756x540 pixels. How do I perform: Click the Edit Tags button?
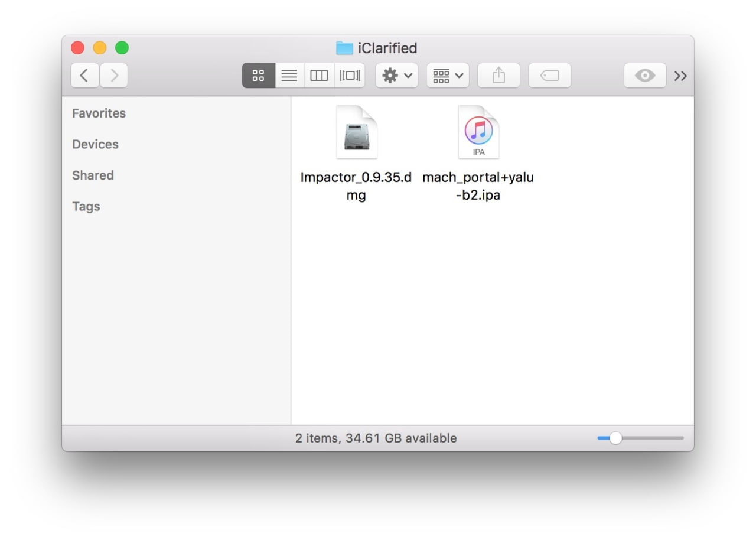click(x=549, y=76)
